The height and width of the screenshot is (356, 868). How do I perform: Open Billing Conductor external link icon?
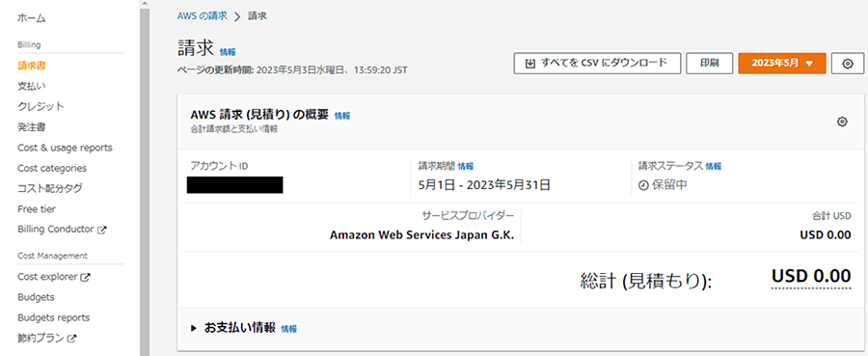[x=101, y=230]
